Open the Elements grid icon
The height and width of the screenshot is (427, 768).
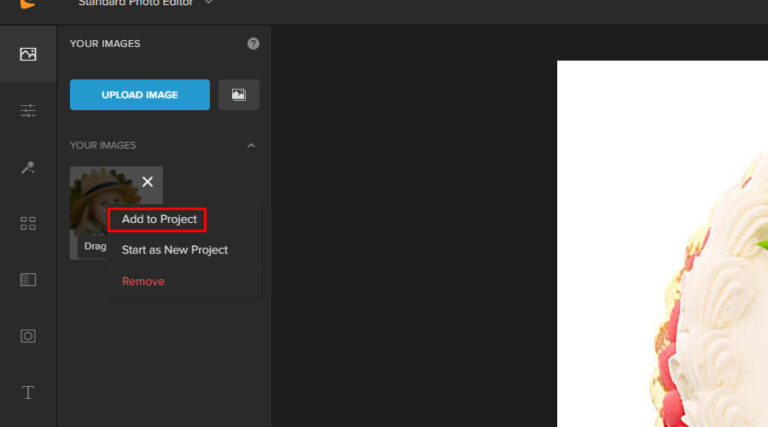tap(28, 223)
